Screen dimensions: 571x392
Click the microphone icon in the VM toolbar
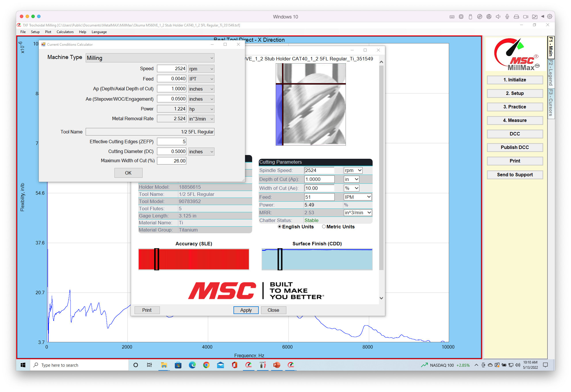coord(507,17)
